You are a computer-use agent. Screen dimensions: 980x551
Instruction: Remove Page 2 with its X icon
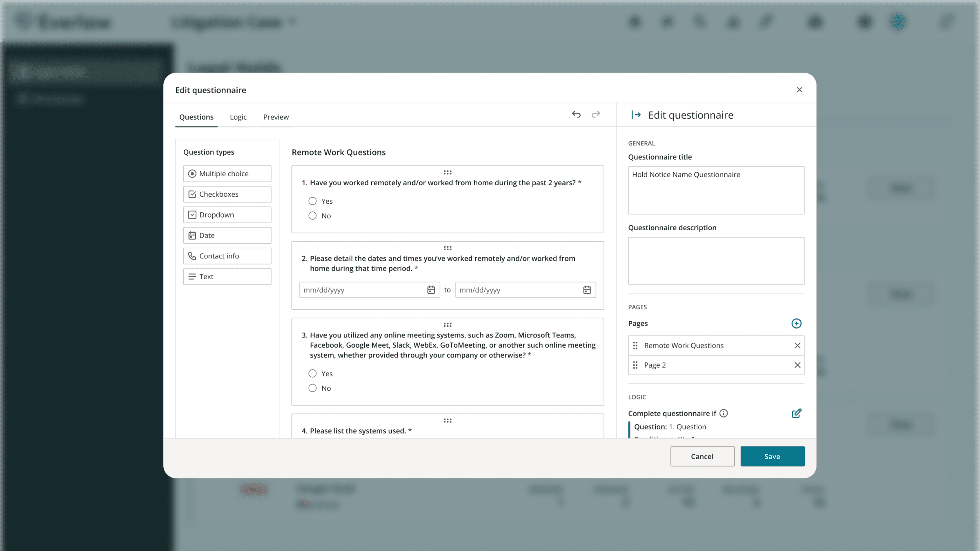point(797,365)
